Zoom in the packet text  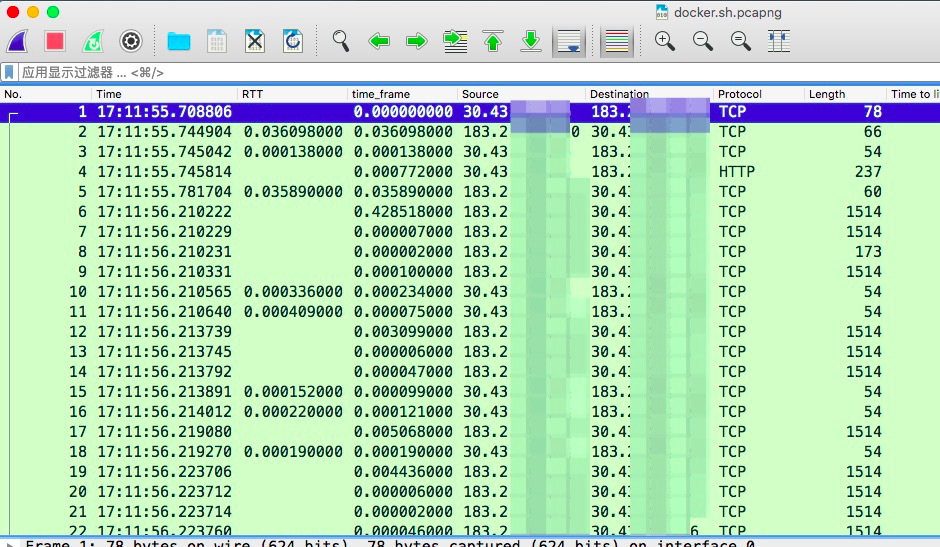[664, 41]
